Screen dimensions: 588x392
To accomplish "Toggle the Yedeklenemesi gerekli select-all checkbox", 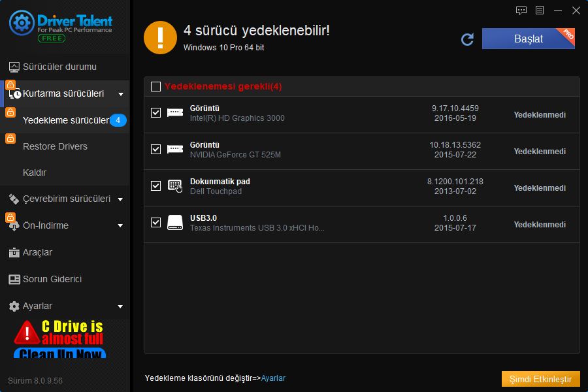I will (x=155, y=87).
